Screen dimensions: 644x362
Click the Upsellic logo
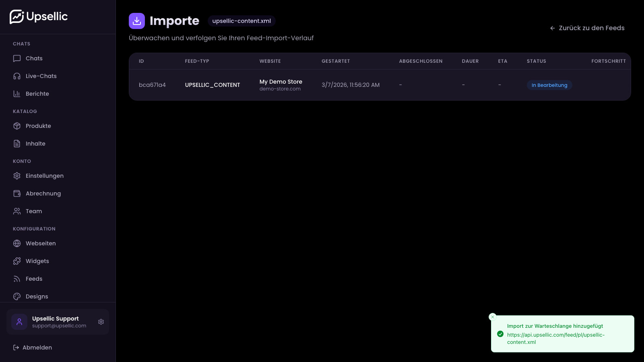[x=39, y=16]
